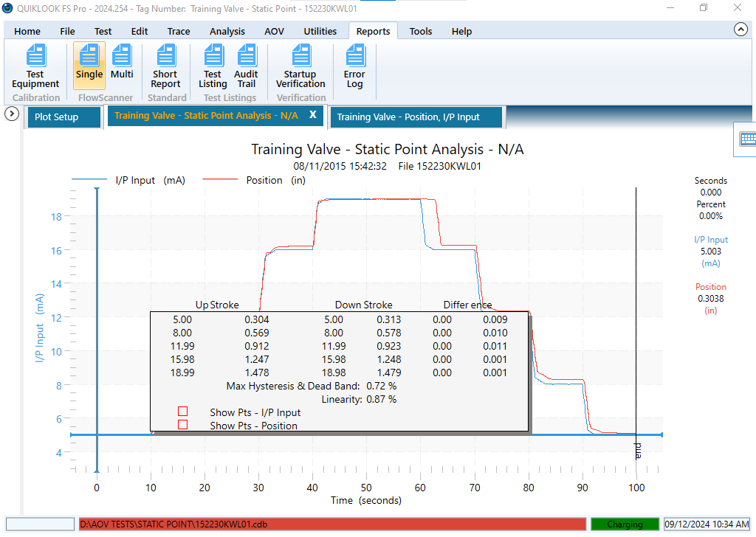Open the Analysis menu tab

click(227, 31)
